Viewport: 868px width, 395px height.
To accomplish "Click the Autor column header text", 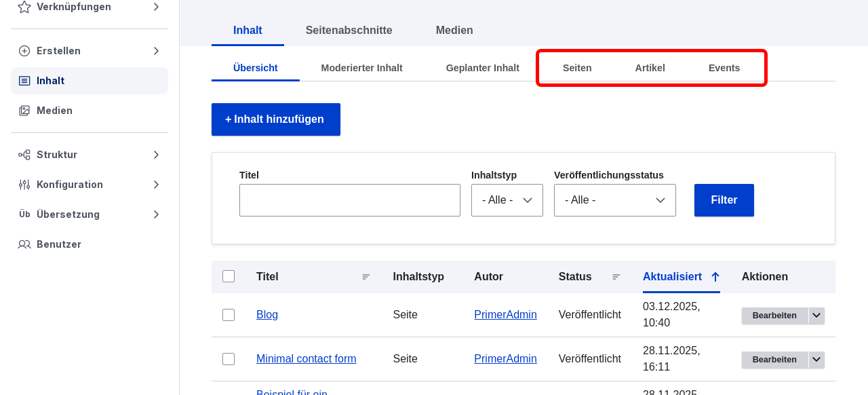I will pos(488,277).
